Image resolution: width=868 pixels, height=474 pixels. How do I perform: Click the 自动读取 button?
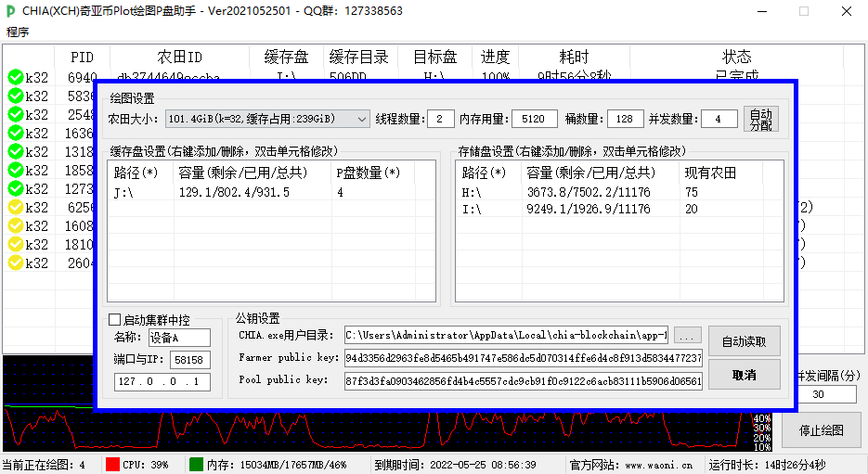click(x=745, y=341)
